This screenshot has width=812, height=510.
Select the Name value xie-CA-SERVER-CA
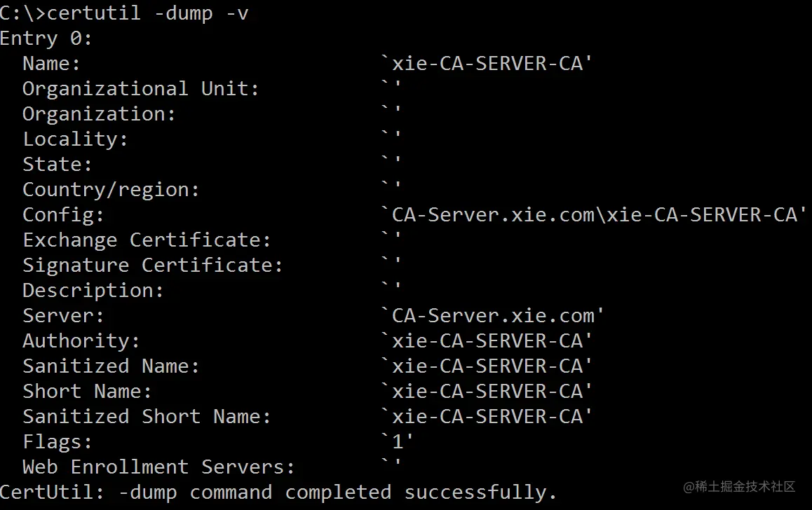486,63
